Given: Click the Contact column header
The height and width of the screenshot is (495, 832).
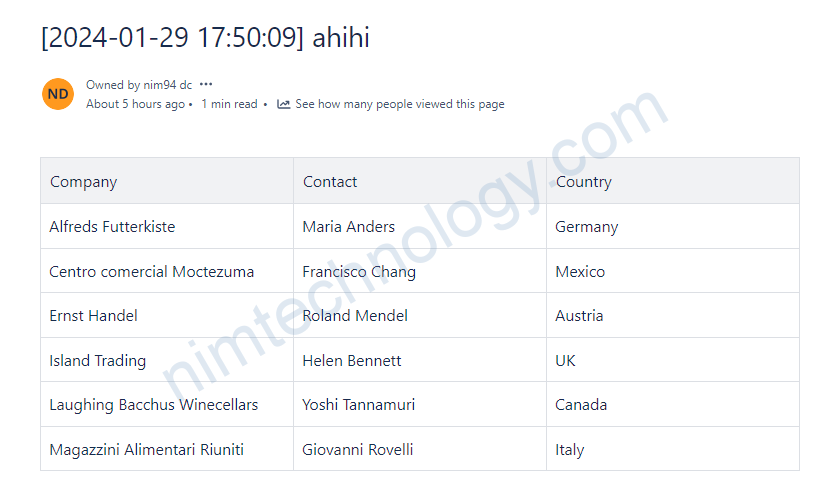Looking at the screenshot, I should coord(330,182).
